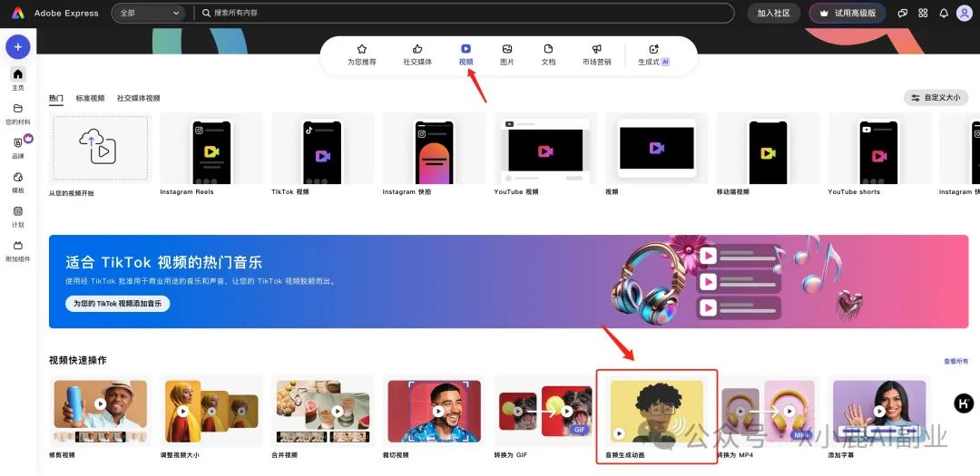Open 计划 schedule in sidebar

[x=17, y=217]
